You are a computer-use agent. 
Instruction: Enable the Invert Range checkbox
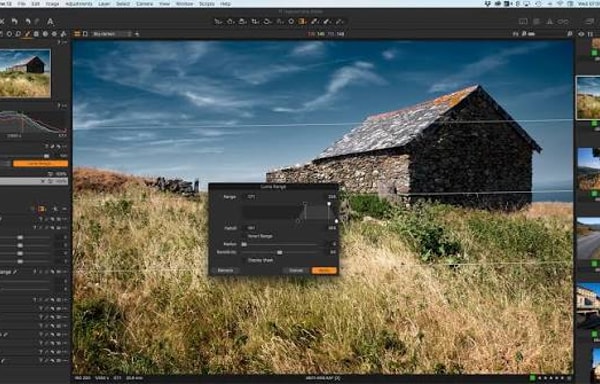click(x=245, y=236)
